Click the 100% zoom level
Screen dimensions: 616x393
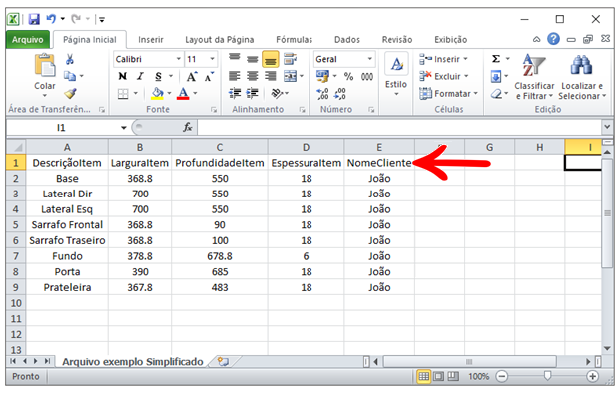478,376
